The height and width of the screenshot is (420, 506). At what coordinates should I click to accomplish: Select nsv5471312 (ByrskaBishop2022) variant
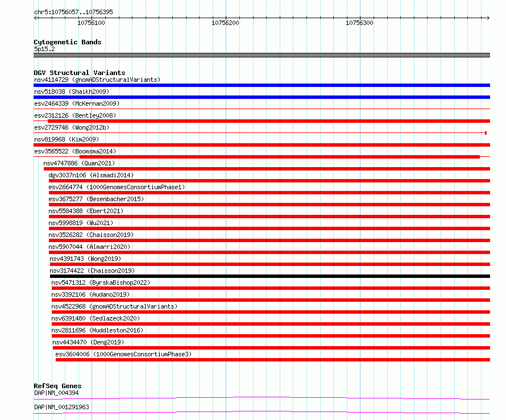[x=101, y=282]
